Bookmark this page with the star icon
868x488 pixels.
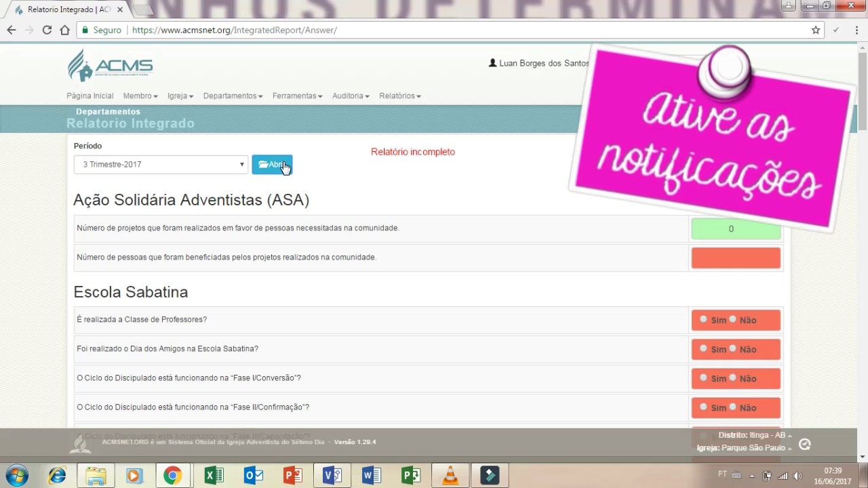[816, 30]
